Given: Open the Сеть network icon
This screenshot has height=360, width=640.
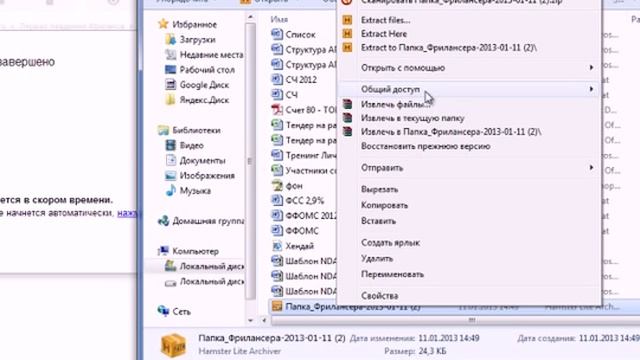Looking at the screenshot, I should click(x=163, y=311).
